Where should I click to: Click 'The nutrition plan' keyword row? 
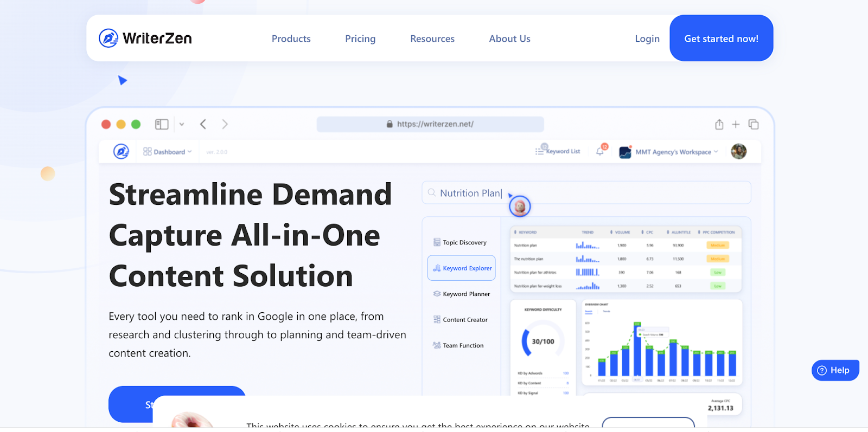(x=626, y=259)
